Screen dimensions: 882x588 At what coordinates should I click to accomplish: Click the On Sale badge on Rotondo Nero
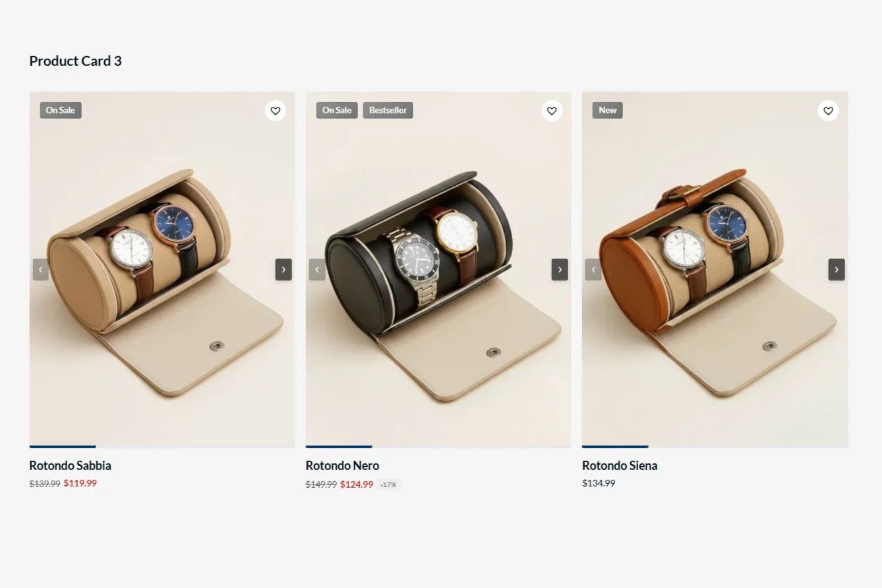(x=337, y=110)
